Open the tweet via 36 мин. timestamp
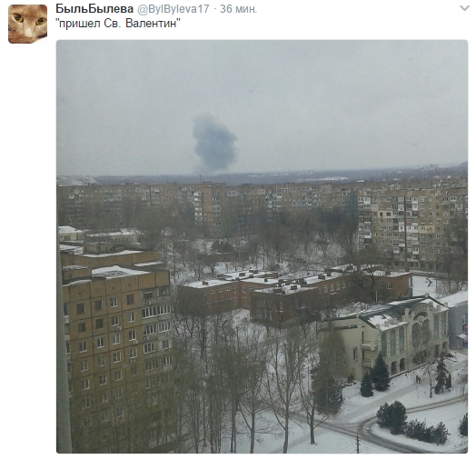The image size is (476, 459). [x=238, y=9]
